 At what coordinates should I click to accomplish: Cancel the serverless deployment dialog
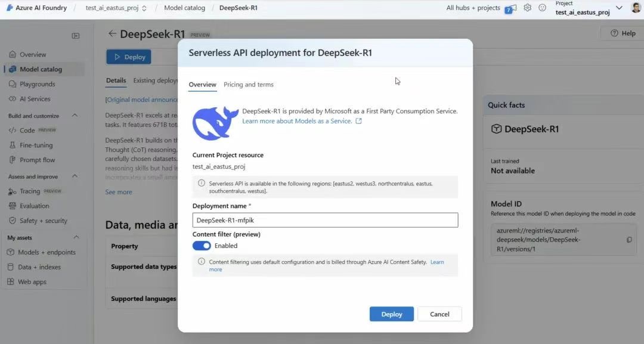[439, 314]
